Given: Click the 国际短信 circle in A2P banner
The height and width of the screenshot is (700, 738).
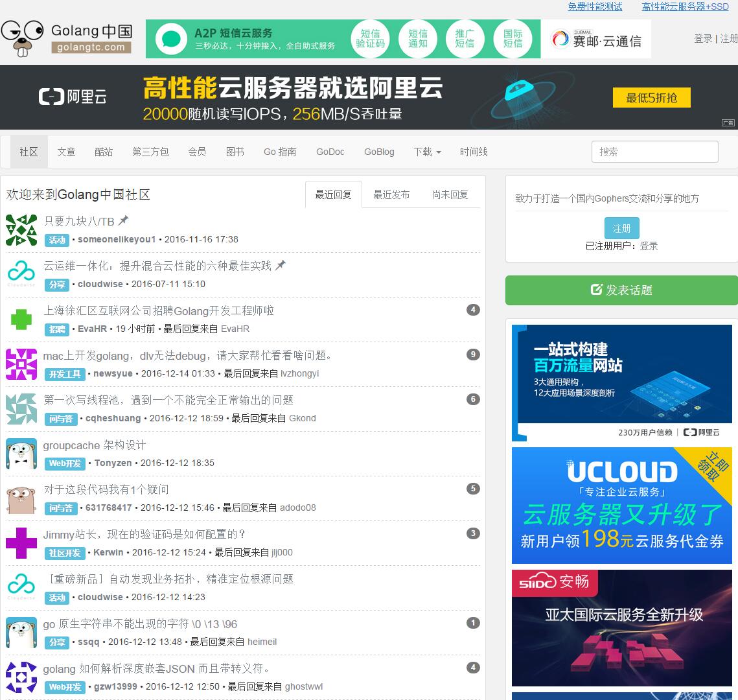Looking at the screenshot, I should (x=513, y=39).
